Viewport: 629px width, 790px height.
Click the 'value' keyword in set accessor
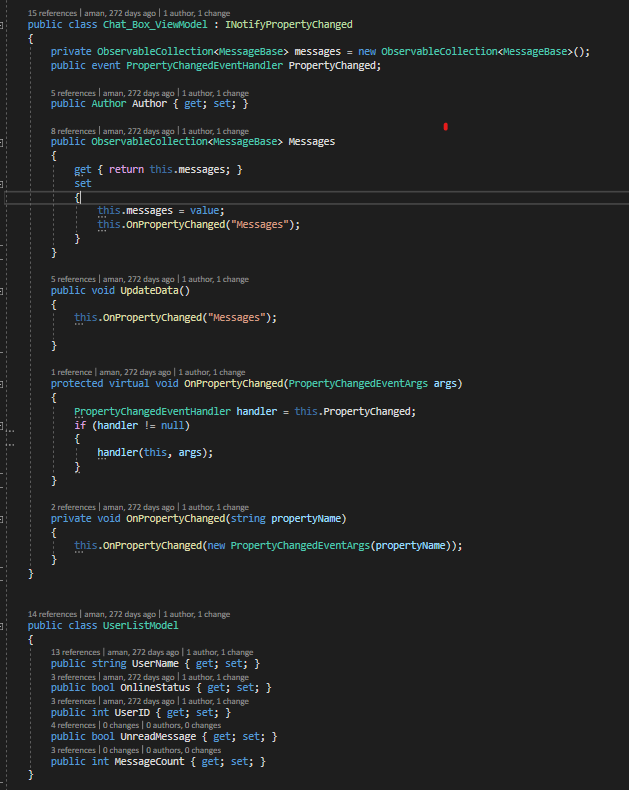[204, 211]
